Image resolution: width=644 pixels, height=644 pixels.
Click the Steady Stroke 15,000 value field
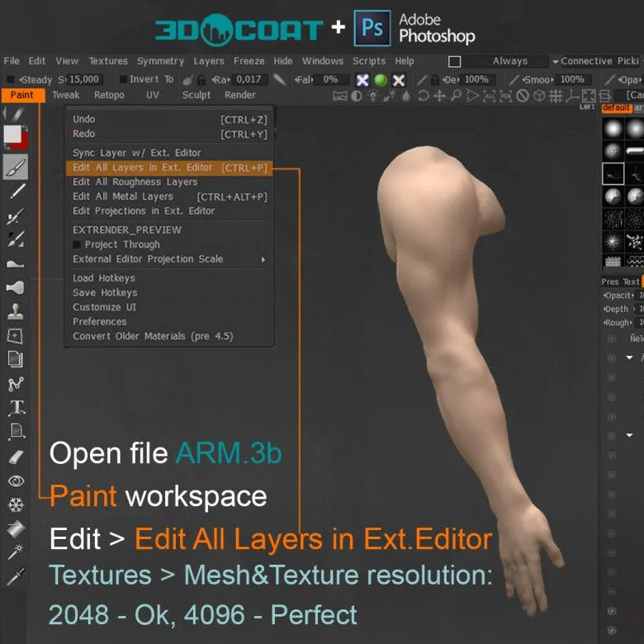[84, 79]
